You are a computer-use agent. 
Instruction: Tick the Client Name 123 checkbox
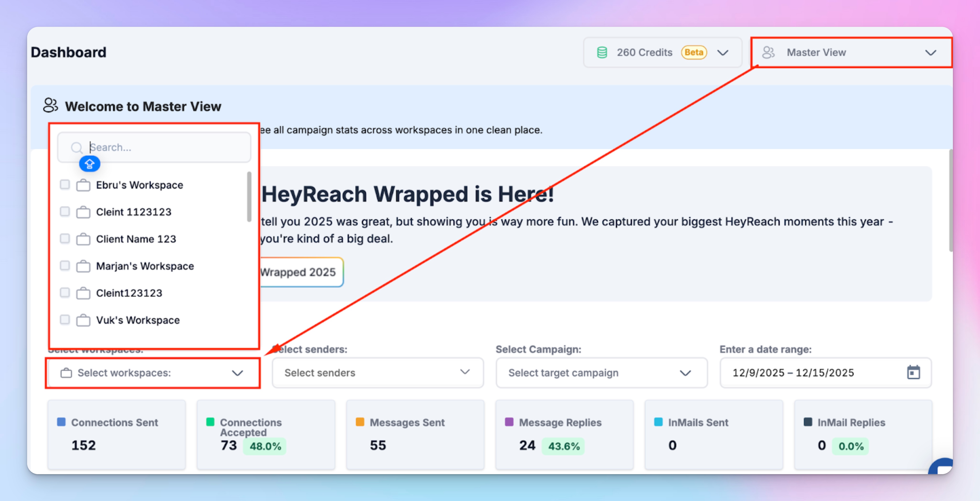[65, 239]
